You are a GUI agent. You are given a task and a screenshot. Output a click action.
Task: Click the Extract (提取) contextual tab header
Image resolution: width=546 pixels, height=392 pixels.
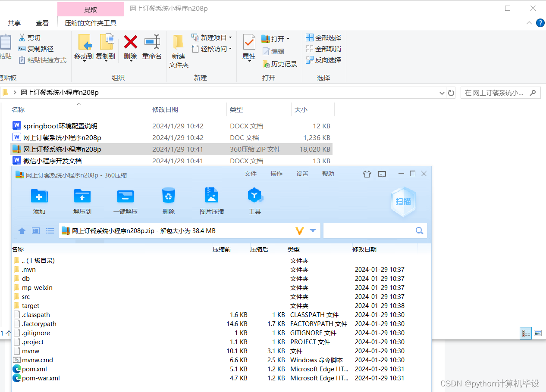tap(91, 9)
